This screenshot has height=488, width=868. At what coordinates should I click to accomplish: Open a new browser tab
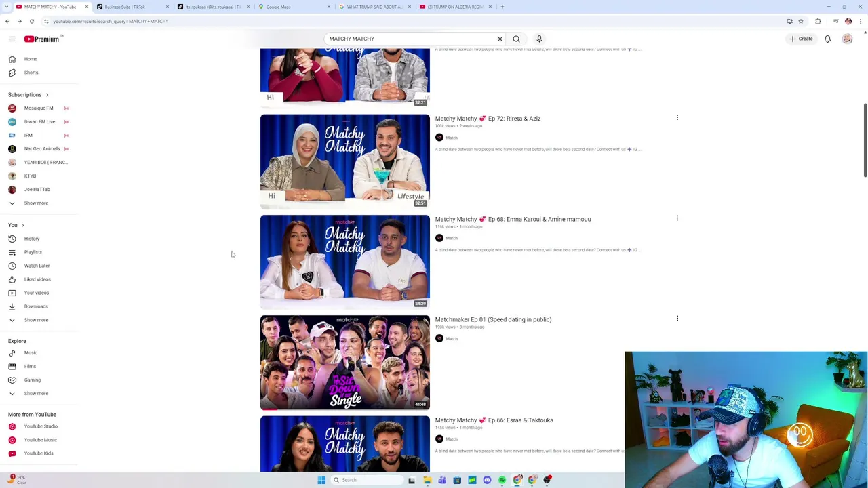(x=502, y=7)
